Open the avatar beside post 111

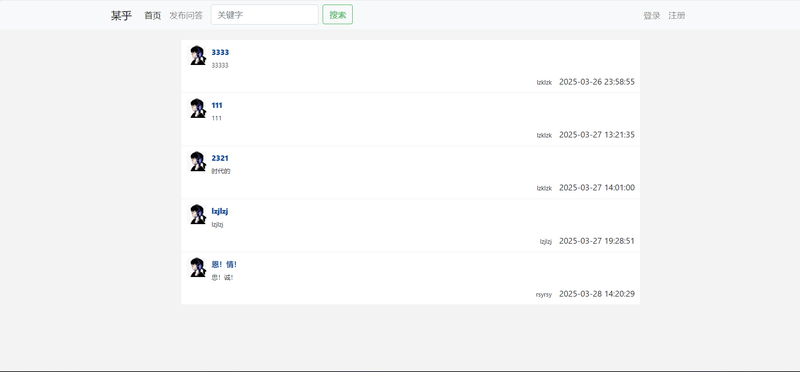click(x=198, y=108)
